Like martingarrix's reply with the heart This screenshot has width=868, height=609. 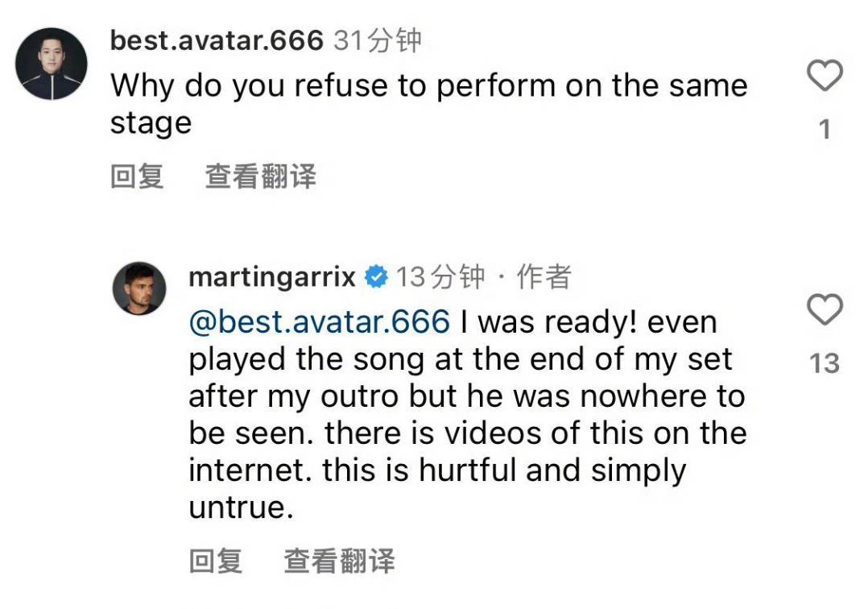(824, 310)
